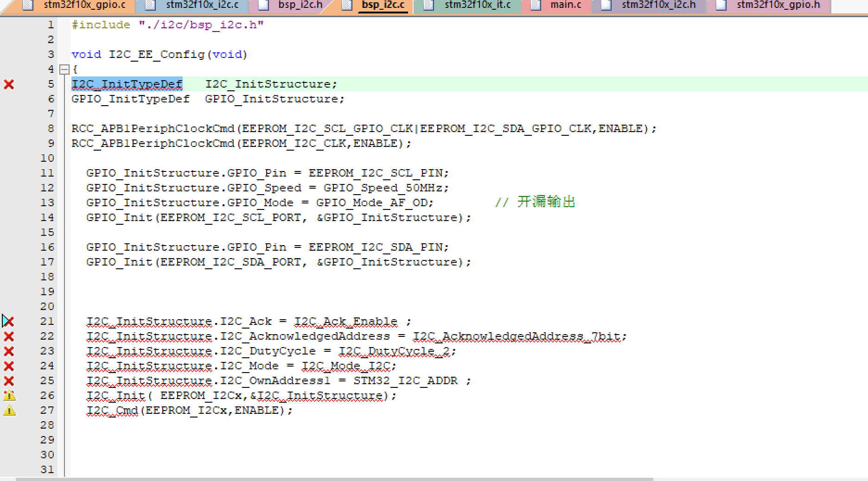Click GPIO_InitTypeDef on line 6
Image resolution: width=868 pixels, height=481 pixels.
(130, 99)
